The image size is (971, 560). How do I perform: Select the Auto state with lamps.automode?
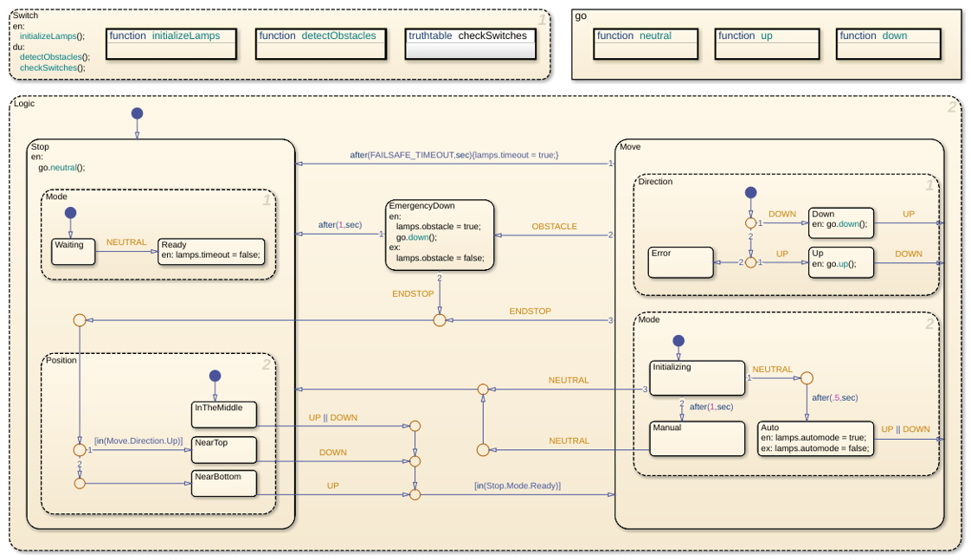tap(815, 439)
